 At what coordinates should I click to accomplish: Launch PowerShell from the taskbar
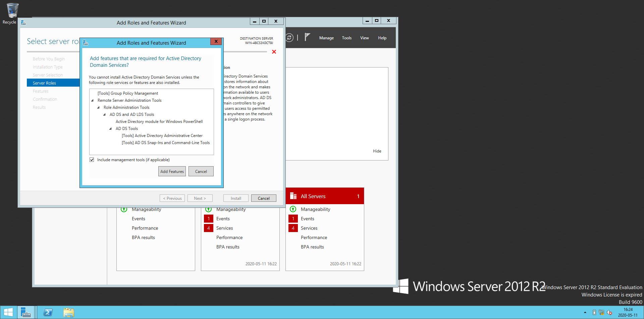(x=48, y=312)
